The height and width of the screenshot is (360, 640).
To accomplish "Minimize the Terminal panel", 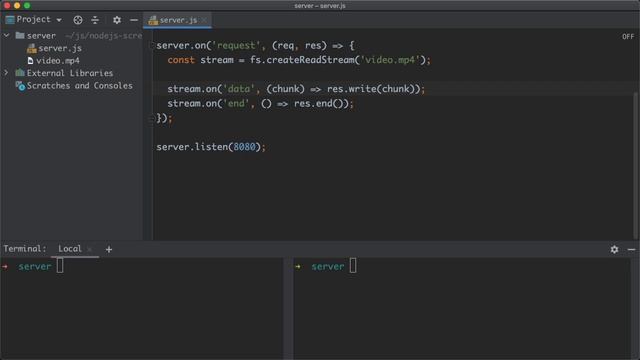I will point(631,249).
